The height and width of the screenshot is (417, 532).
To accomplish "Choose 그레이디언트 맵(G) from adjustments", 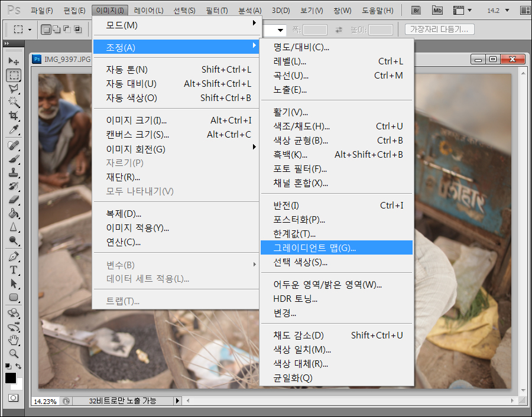I will [x=336, y=247].
